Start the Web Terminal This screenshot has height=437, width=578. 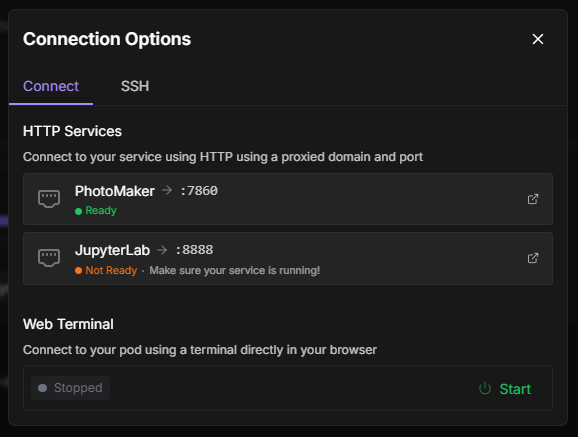[505, 389]
